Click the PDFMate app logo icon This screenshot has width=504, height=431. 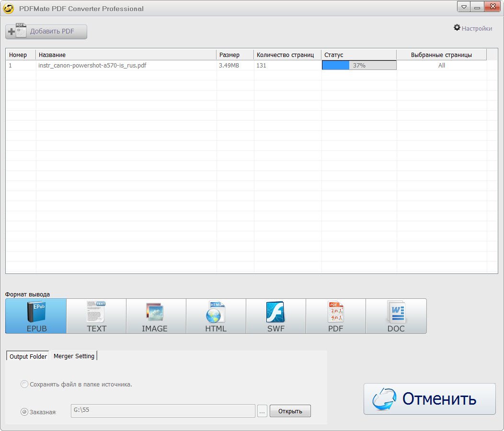click(9, 8)
